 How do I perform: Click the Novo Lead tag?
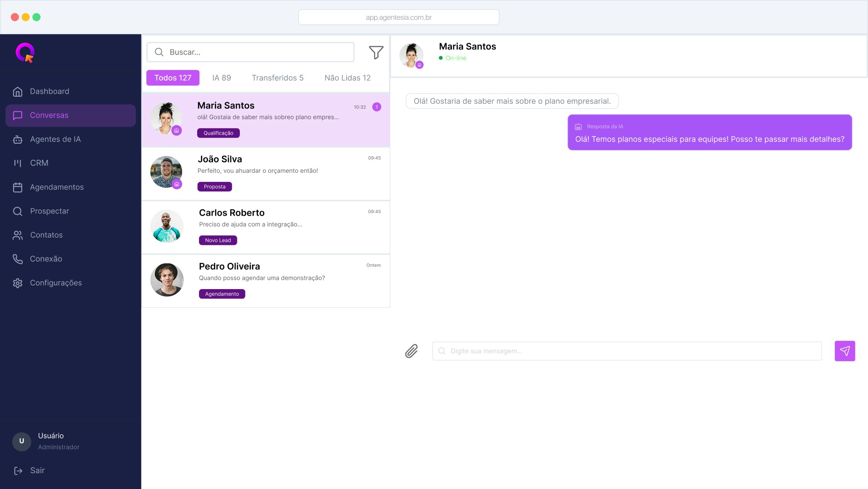(218, 240)
